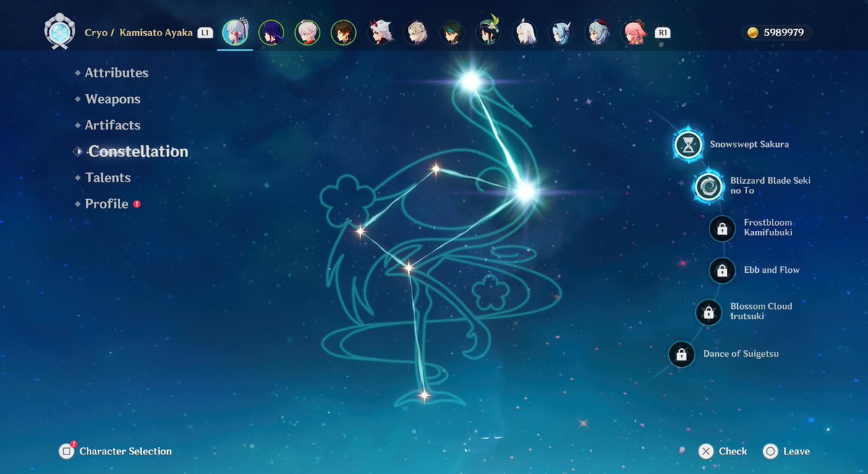Click the L1 previous character button

click(205, 33)
